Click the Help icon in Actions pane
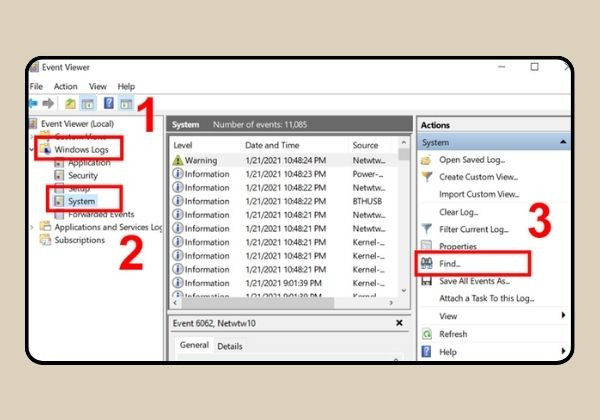This screenshot has height=420, width=600. tap(426, 352)
